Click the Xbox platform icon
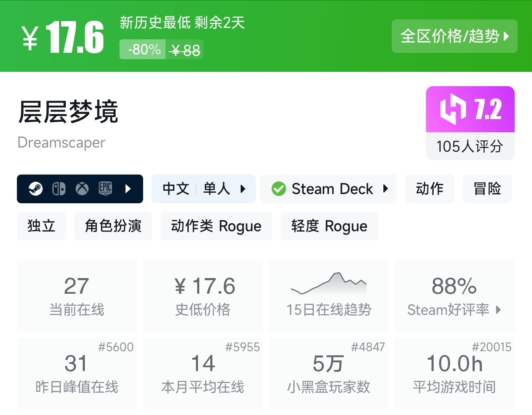This screenshot has height=415, width=532. 82,189
